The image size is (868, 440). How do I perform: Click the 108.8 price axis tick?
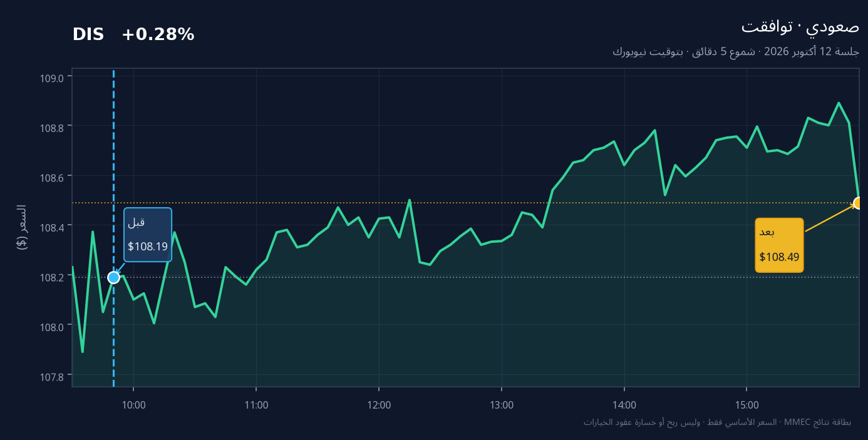pyautogui.click(x=51, y=128)
